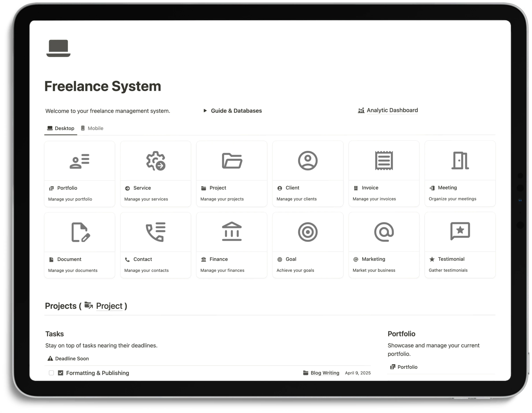Image resolution: width=532 pixels, height=413 pixels.
Task: Open the Portfolio view tab under Portfolio section
Action: (404, 367)
